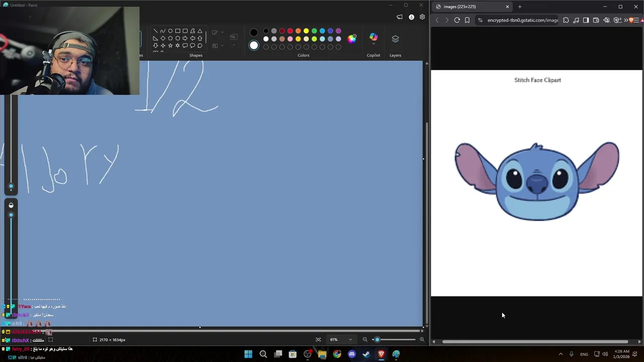
Task: Open File Explorer from the taskbar
Action: coord(322,354)
